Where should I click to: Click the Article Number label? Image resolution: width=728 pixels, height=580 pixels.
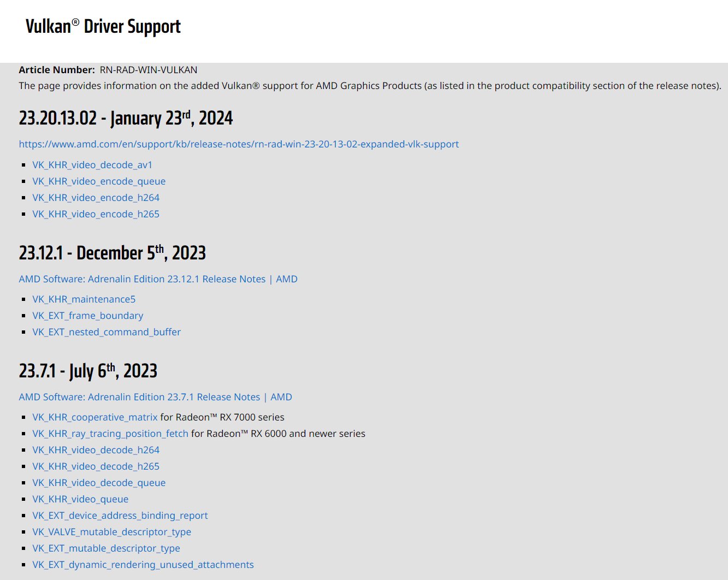point(57,70)
